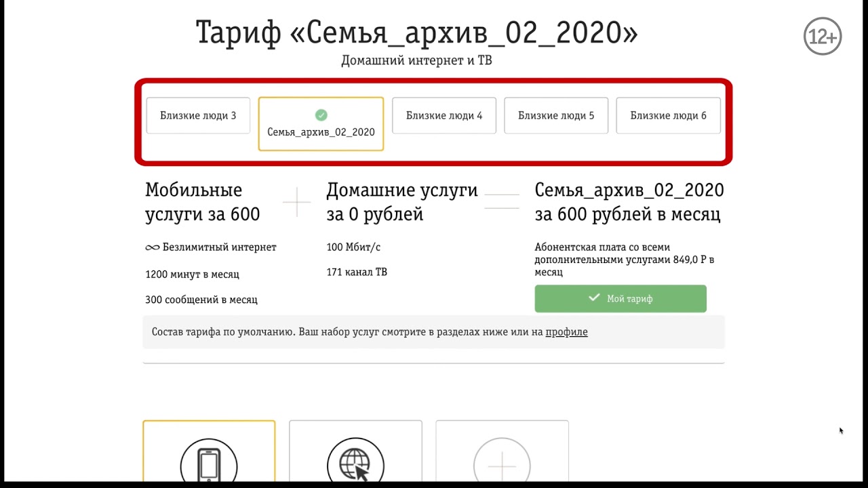Select the Близкие люди 3 tariff tab
This screenshot has height=488, width=868.
click(198, 115)
